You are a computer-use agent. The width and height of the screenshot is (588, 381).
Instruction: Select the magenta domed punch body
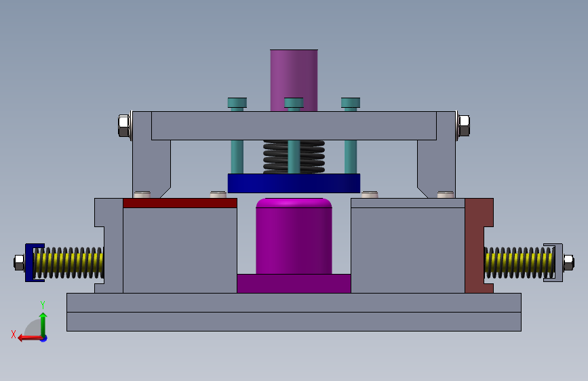[x=294, y=236]
